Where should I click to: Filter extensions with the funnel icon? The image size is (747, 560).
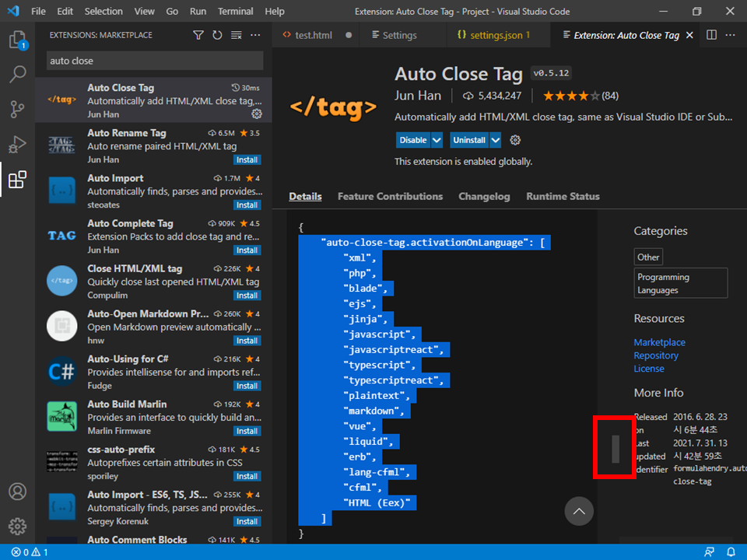click(x=198, y=35)
